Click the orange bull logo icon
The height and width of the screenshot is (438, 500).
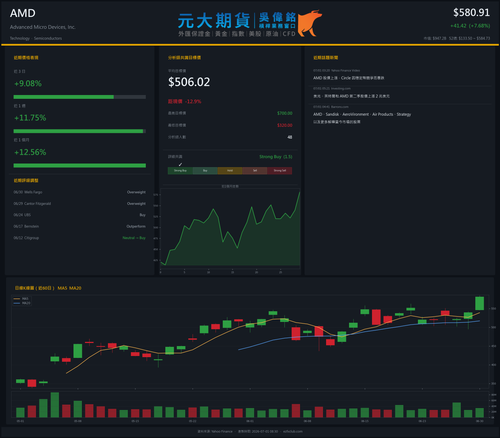(x=310, y=23)
